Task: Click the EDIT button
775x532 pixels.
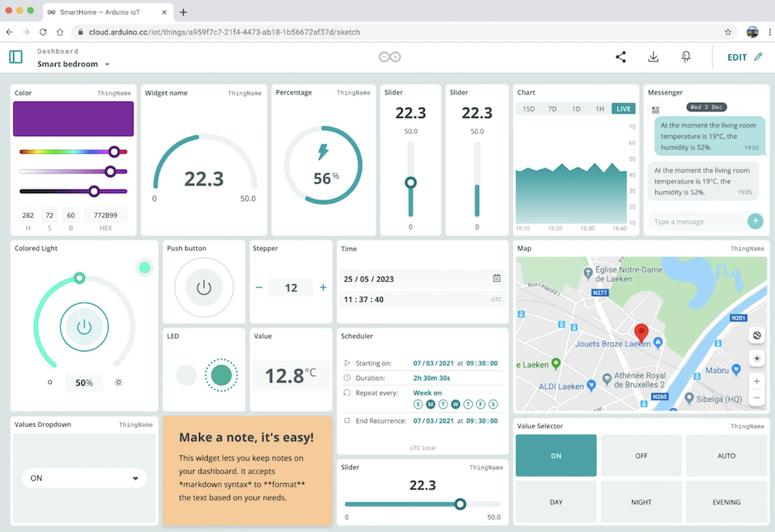Action: pyautogui.click(x=745, y=57)
